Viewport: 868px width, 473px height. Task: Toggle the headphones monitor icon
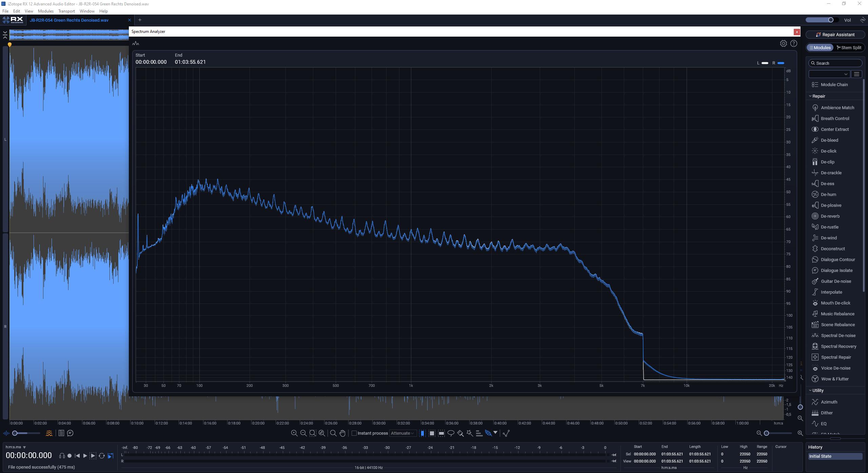click(x=62, y=456)
